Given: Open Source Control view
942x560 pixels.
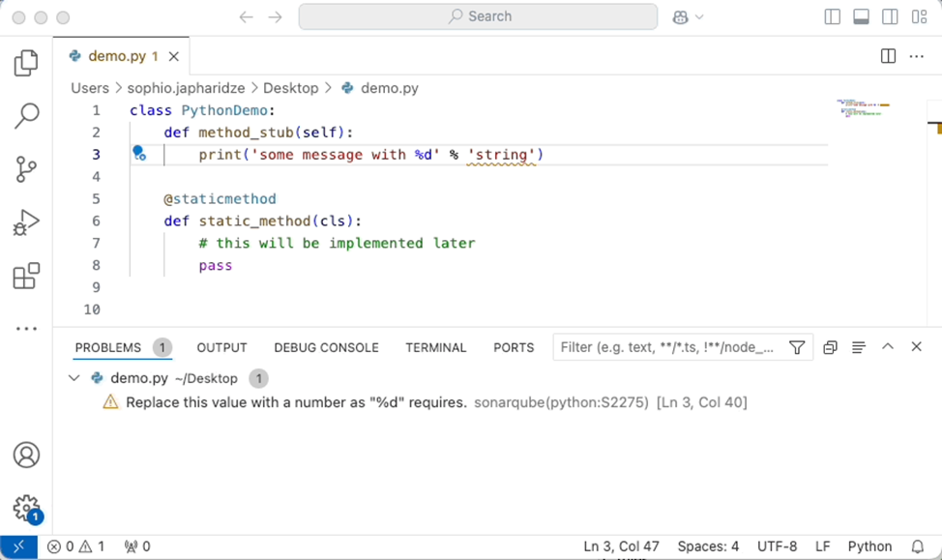Looking at the screenshot, I should [26, 169].
